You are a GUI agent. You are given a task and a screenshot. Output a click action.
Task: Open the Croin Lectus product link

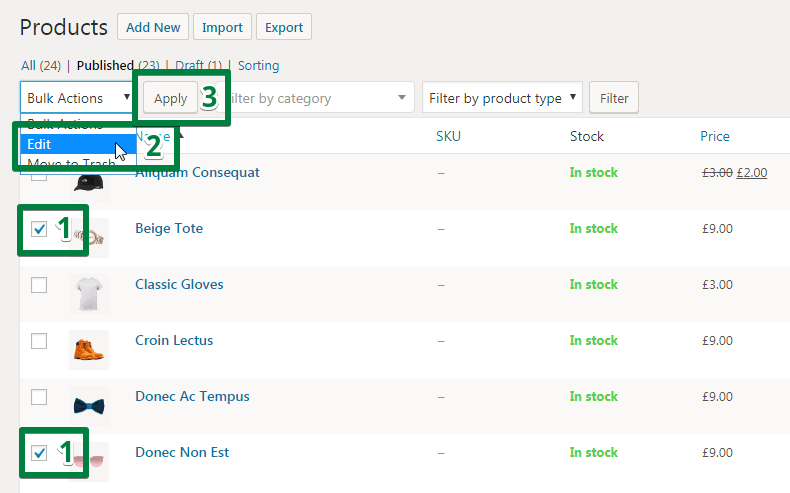click(x=174, y=340)
